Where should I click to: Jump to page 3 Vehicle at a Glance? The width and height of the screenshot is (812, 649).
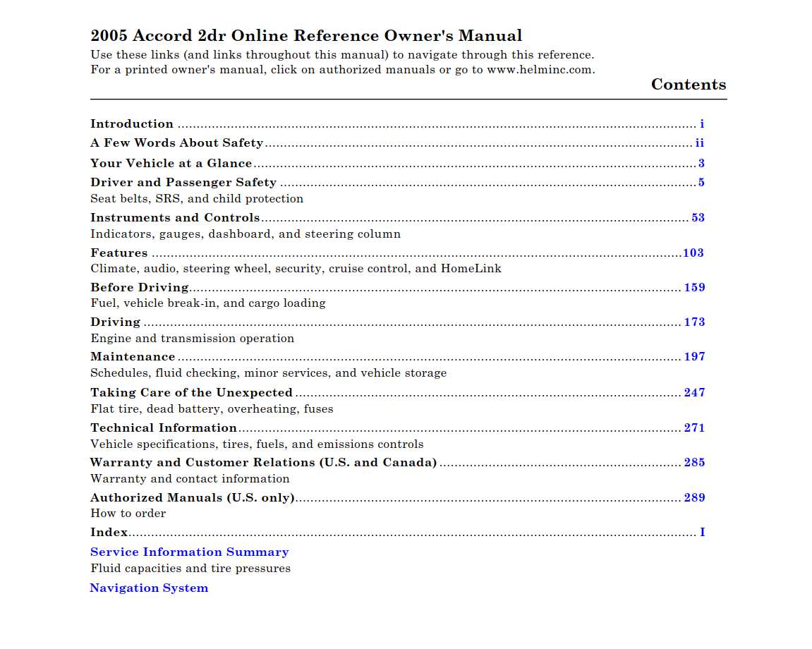point(701,163)
